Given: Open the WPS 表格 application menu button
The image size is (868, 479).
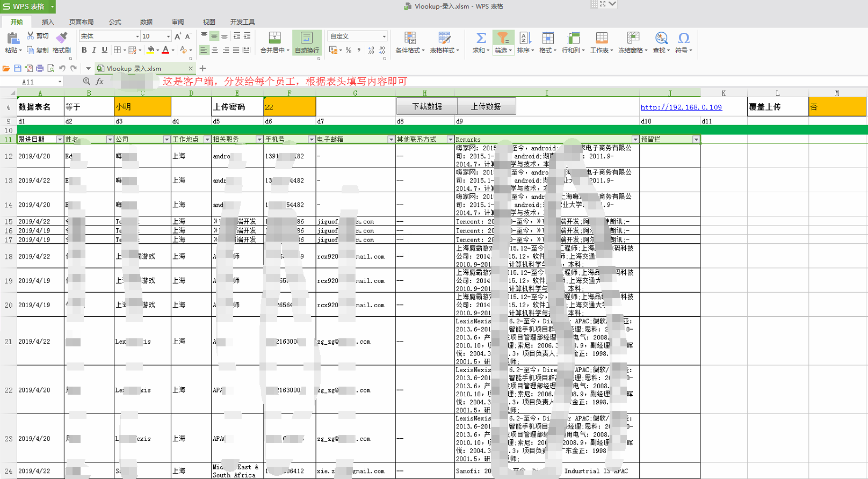Looking at the screenshot, I should (x=27, y=6).
